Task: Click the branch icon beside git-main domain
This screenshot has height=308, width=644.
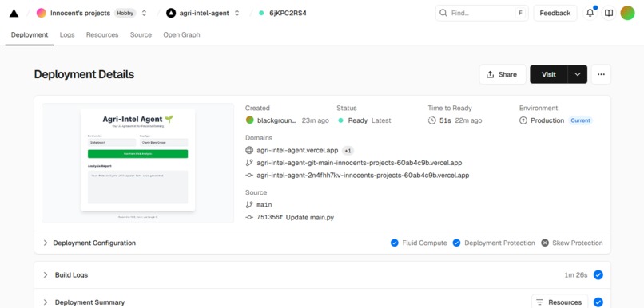Action: (249, 163)
